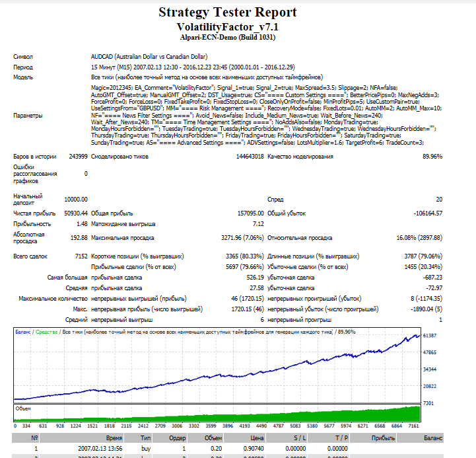
Task: Select loss trades value '1455 (20.34%)'
Action: click(423, 267)
